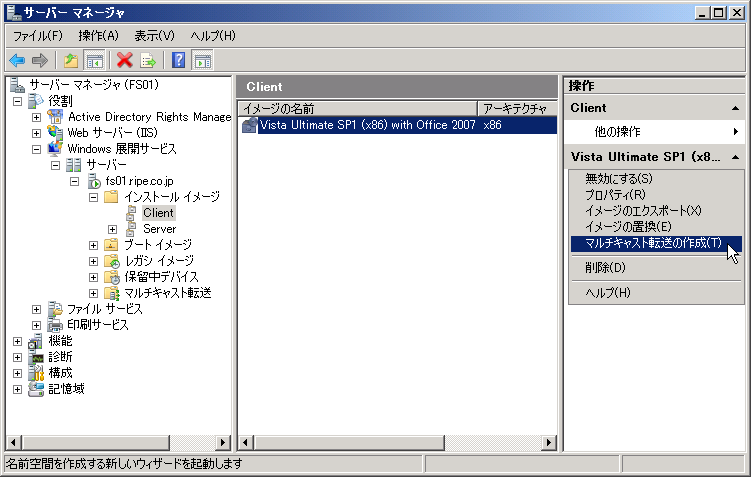Open Help with the blue question icon

pos(179,60)
